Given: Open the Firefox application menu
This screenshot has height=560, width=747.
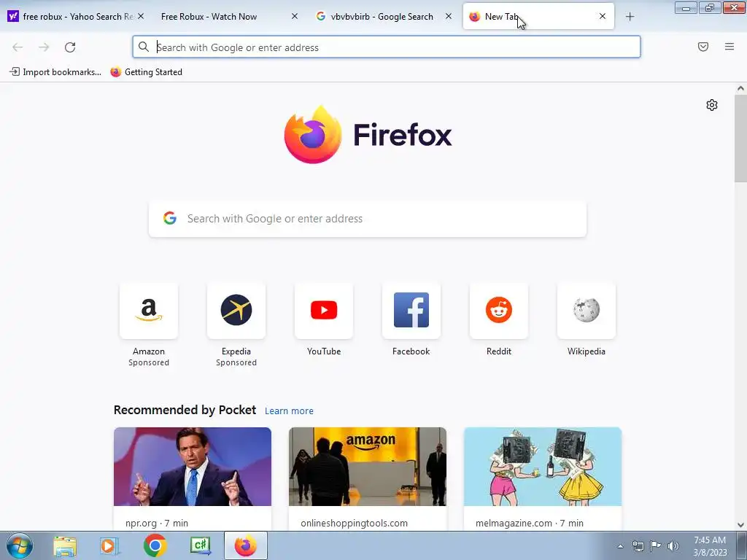Looking at the screenshot, I should click(729, 47).
